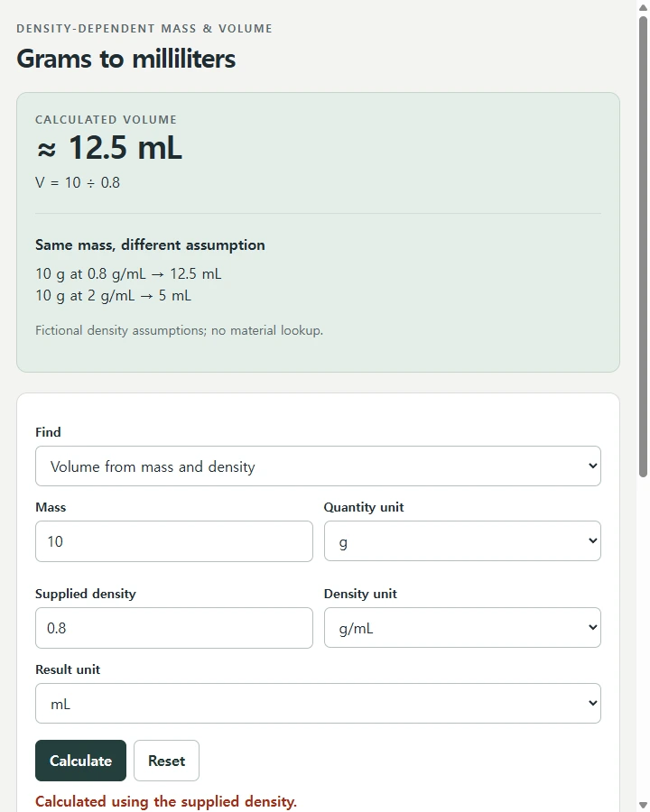
Task: Click the 10 g at 2 g/mL comparison line
Action: point(113,296)
